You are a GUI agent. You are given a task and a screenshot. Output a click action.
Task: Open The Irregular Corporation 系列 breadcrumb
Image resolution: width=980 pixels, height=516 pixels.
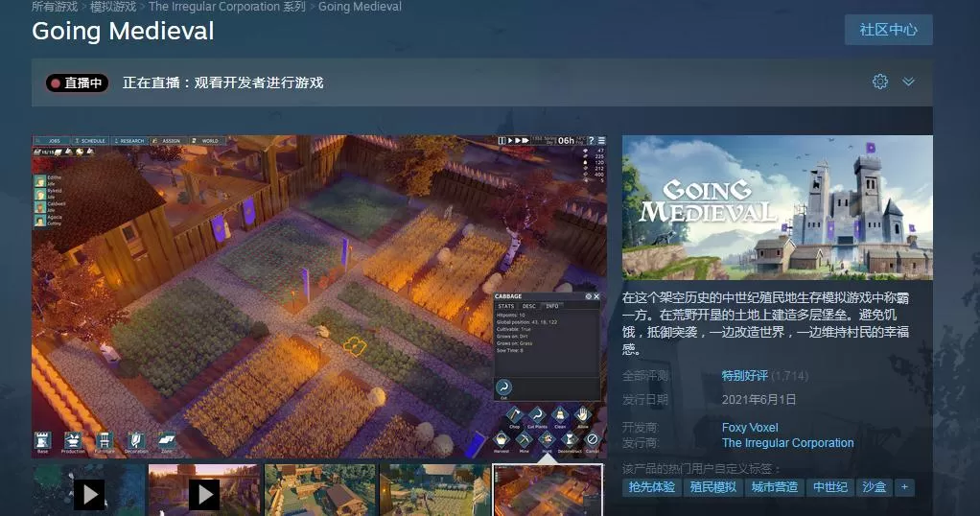pyautogui.click(x=227, y=7)
